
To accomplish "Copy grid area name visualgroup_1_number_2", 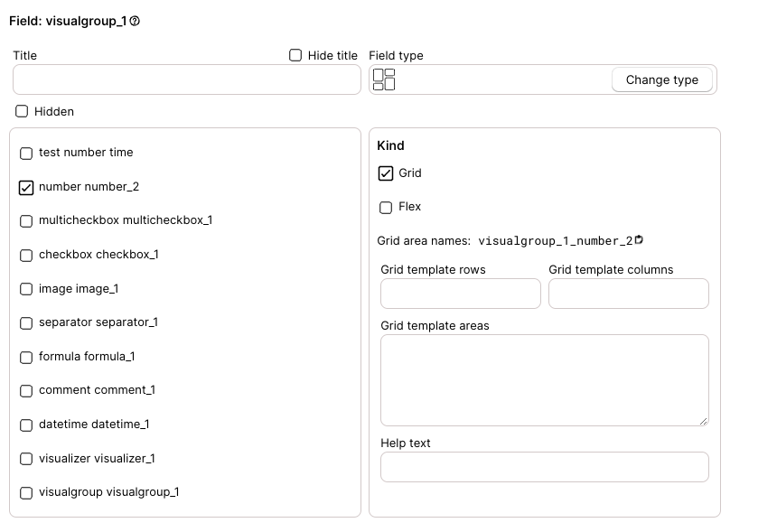I will pyautogui.click(x=639, y=239).
